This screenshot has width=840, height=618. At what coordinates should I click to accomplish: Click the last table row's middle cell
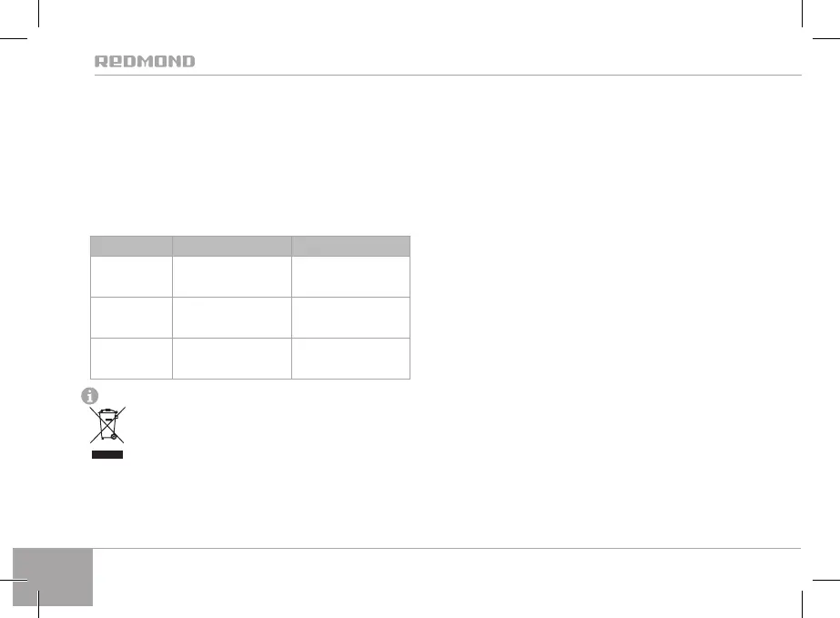(x=232, y=358)
